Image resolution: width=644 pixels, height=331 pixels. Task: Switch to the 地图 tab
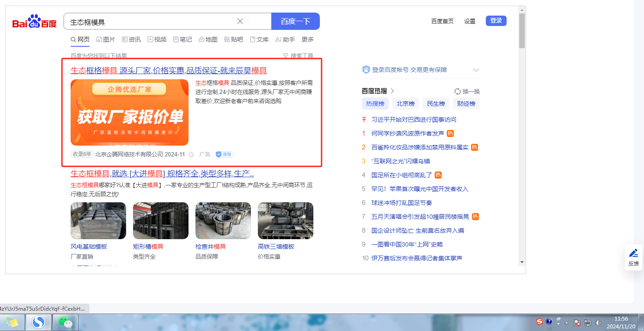click(x=208, y=39)
